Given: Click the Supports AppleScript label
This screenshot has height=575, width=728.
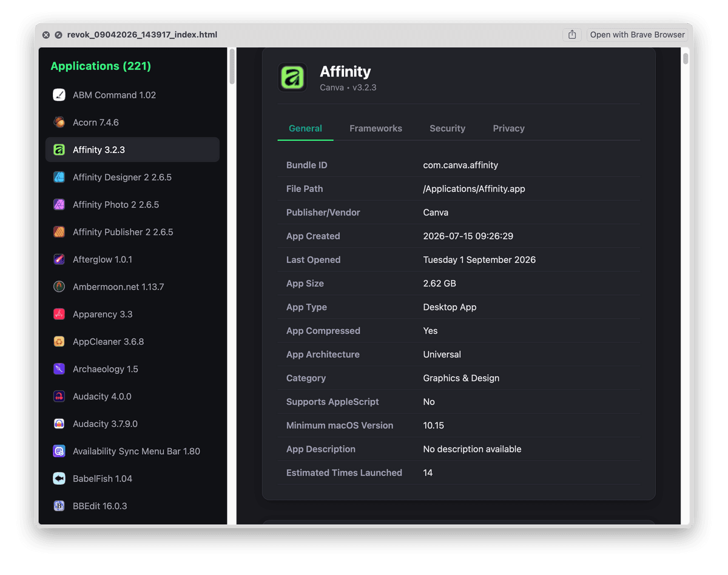Looking at the screenshot, I should pos(332,402).
